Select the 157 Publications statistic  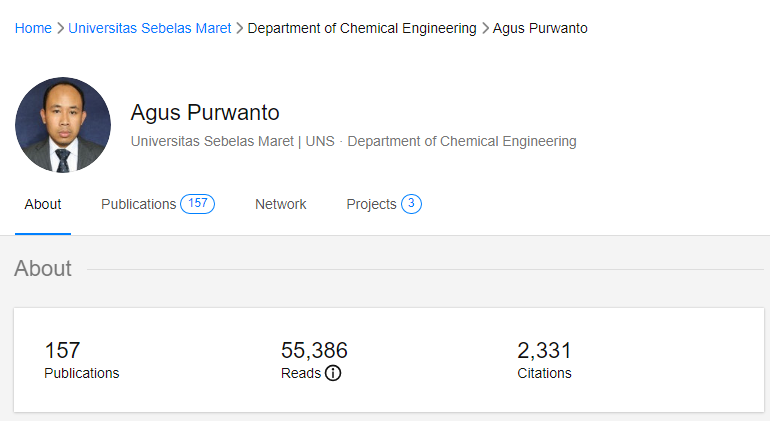[x=81, y=360]
